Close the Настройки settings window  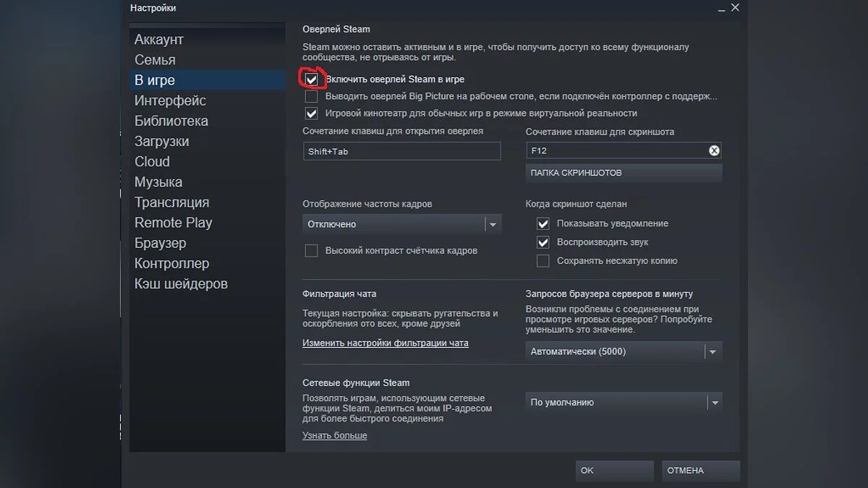tap(735, 8)
